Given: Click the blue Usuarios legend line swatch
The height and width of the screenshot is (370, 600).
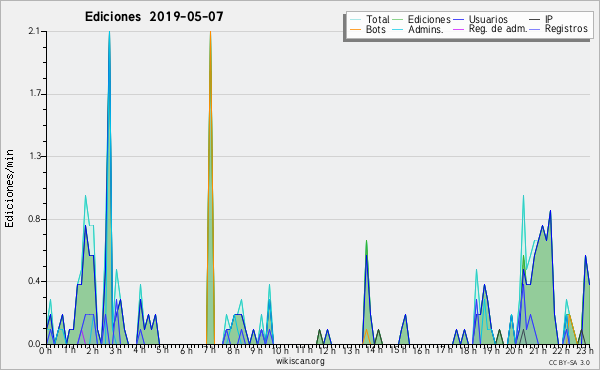Looking at the screenshot, I should (458, 19).
